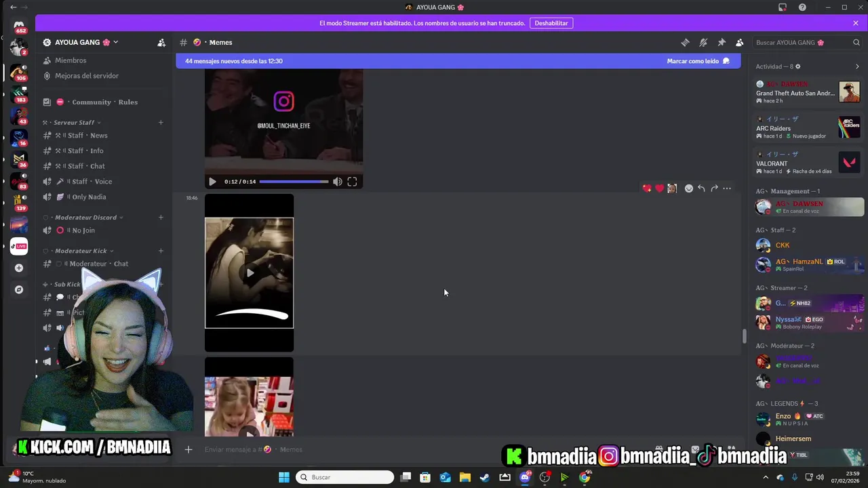Viewport: 868px width, 488px height.
Task: Play the video with 0:12 / 0:14 timer
Action: 212,182
